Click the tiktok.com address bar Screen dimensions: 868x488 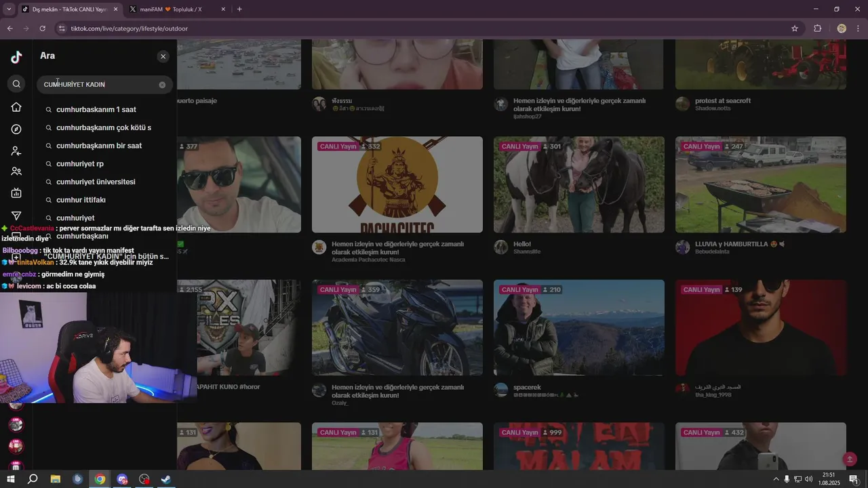(420, 28)
